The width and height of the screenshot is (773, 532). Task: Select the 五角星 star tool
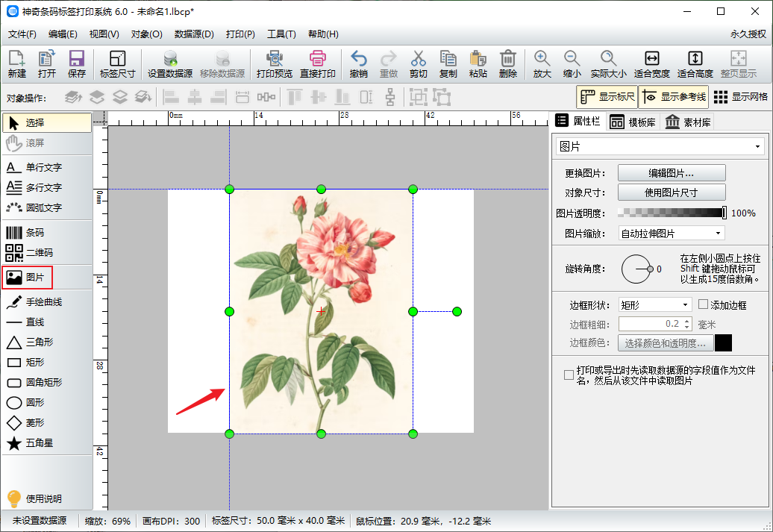(x=47, y=443)
